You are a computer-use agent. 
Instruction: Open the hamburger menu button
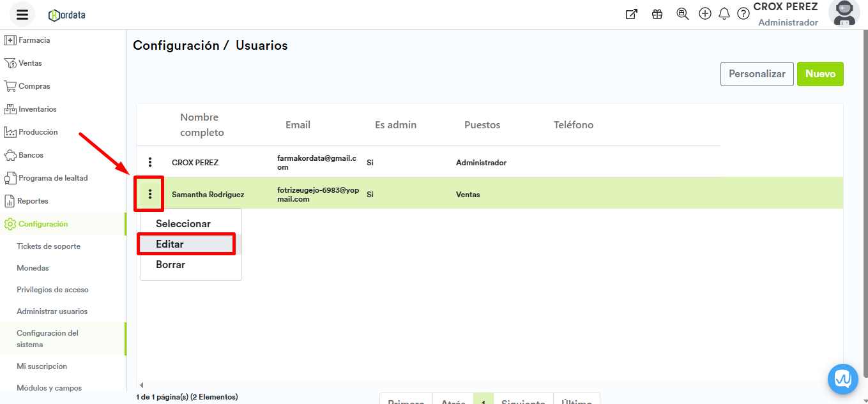click(x=22, y=15)
